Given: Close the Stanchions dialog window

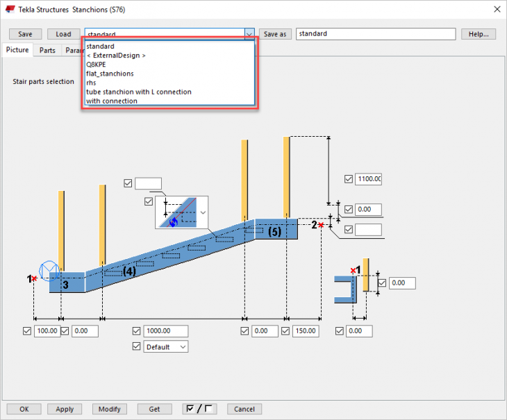Looking at the screenshot, I should click(496, 10).
